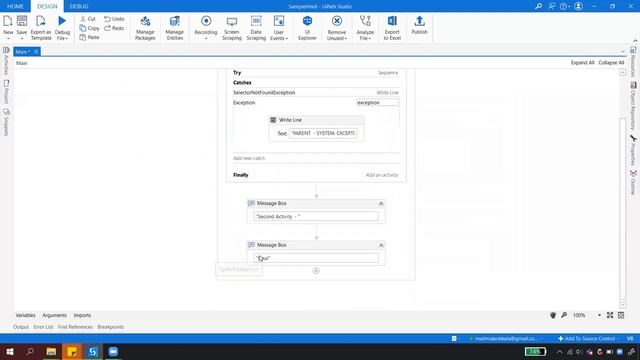Open the Properties side panel
Screen dimensions: 640x360
(633, 149)
